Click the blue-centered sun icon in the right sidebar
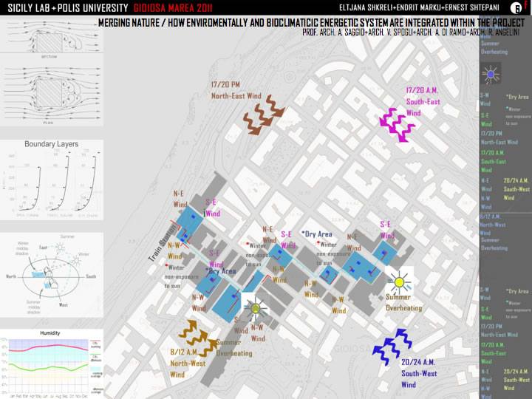 491,74
